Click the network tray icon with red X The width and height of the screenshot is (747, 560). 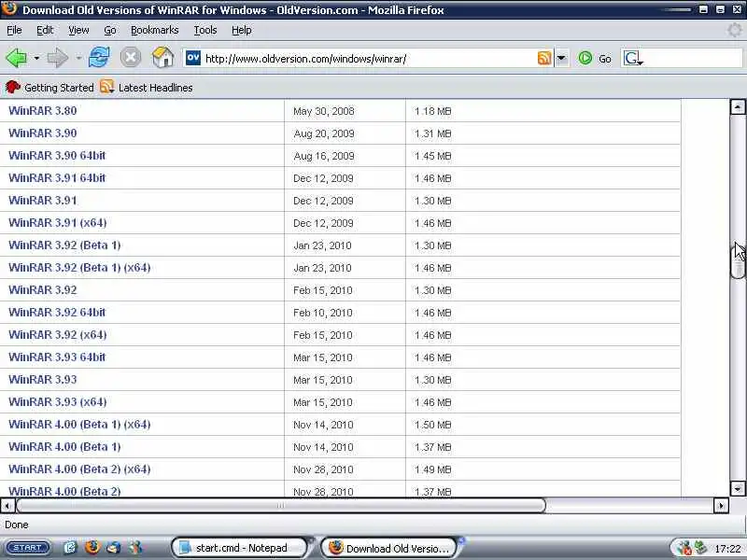(x=684, y=548)
